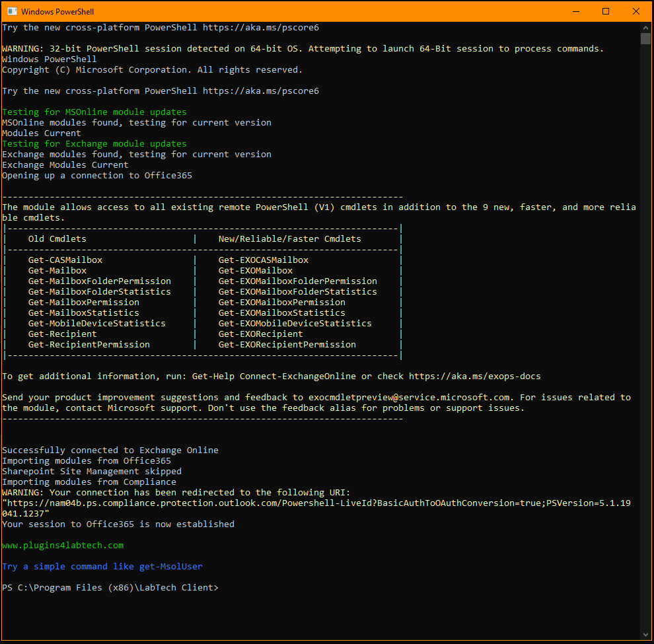The height and width of the screenshot is (644, 654).
Task: Click the green 'Testing for MSOnline module updates' line
Action: pyautogui.click(x=94, y=112)
